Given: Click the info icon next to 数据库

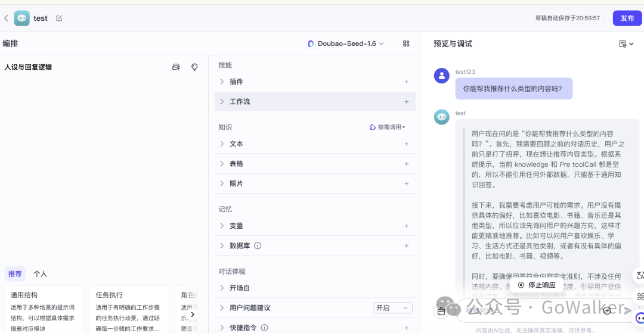Looking at the screenshot, I should [258, 245].
